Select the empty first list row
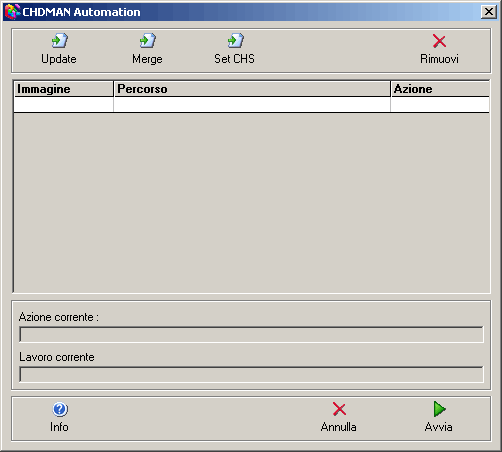 click(252, 105)
